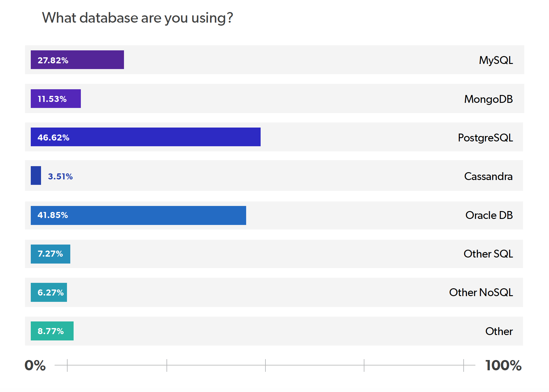
Task: Select the Other NoSQL label
Action: (481, 292)
